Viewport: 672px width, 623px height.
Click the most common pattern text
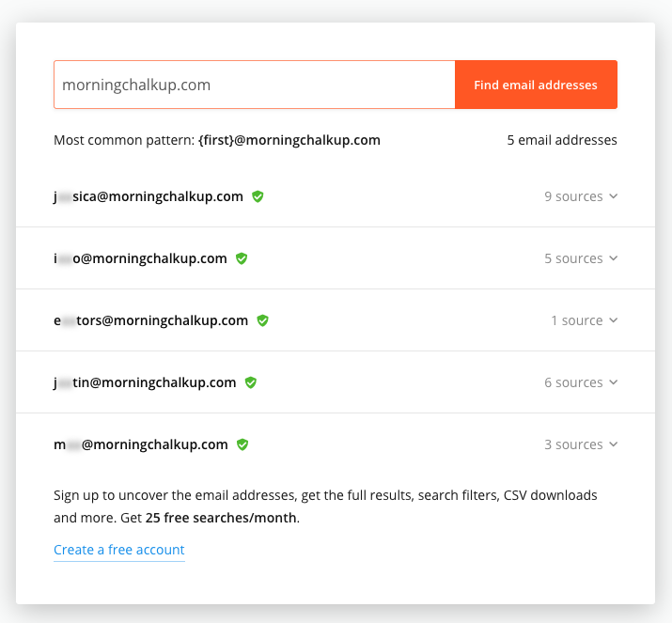217,140
